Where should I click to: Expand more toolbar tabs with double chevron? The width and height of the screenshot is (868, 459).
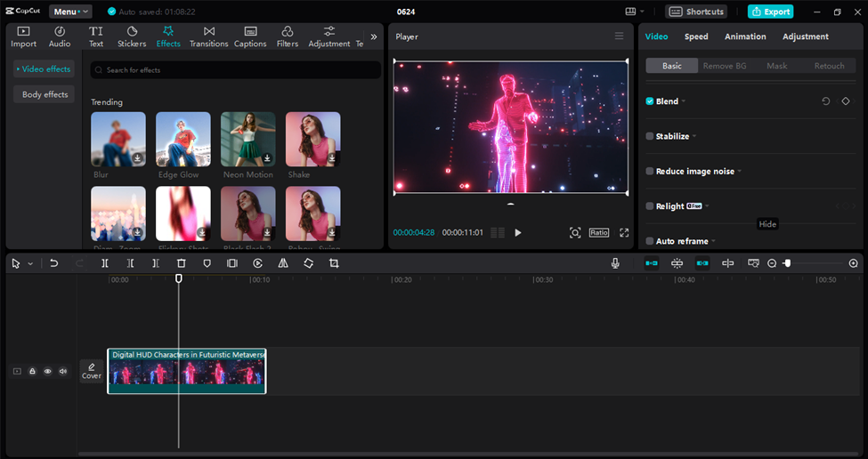point(374,36)
